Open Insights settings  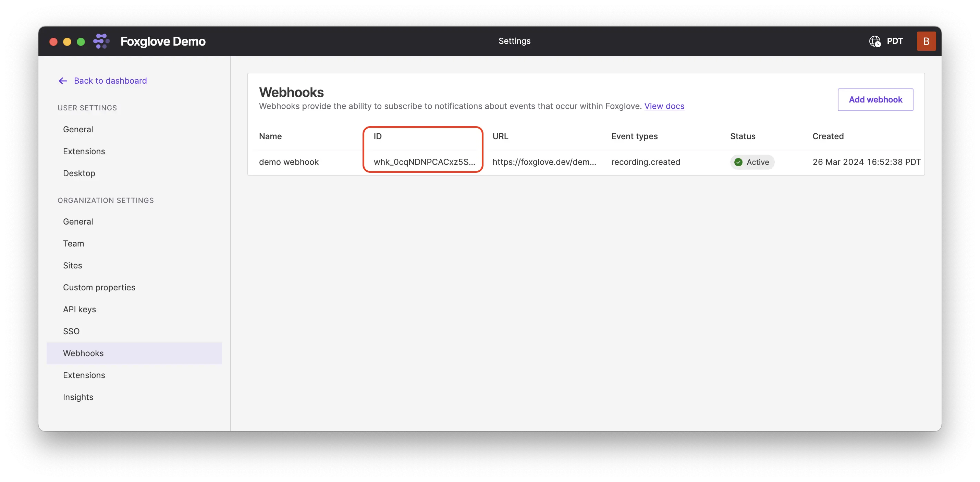coord(78,397)
